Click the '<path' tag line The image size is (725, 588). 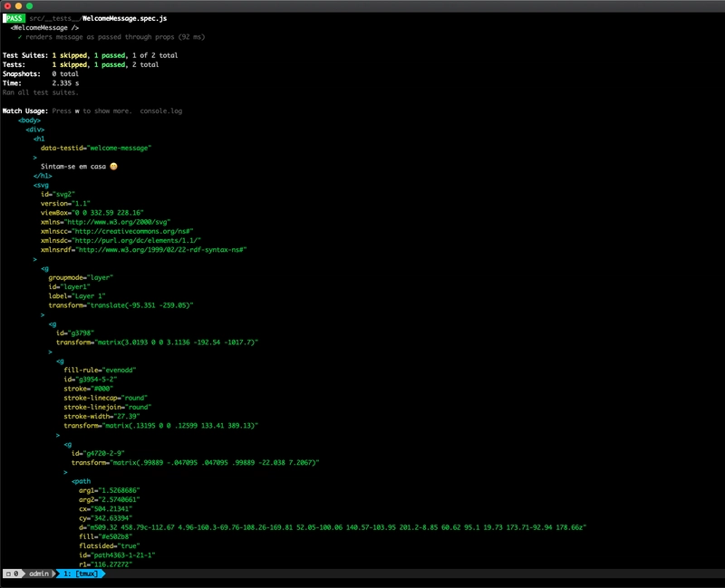tap(81, 481)
